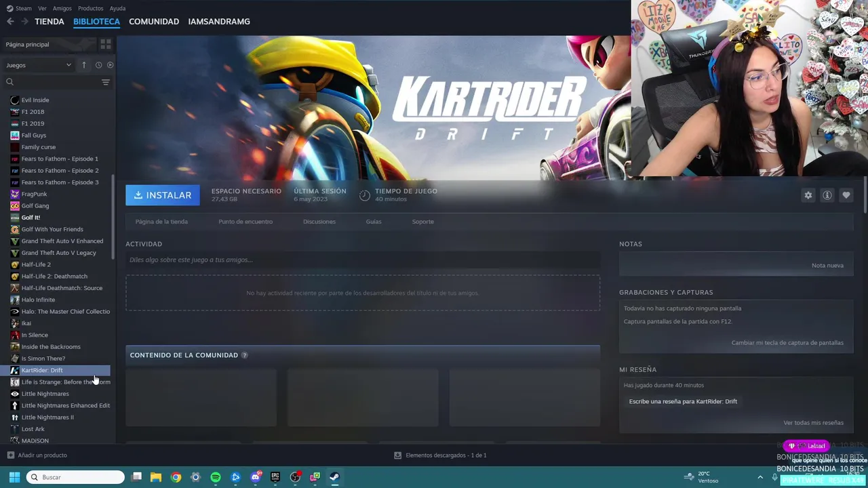The image size is (868, 488).
Task: Click the forward navigation arrow
Action: (24, 22)
